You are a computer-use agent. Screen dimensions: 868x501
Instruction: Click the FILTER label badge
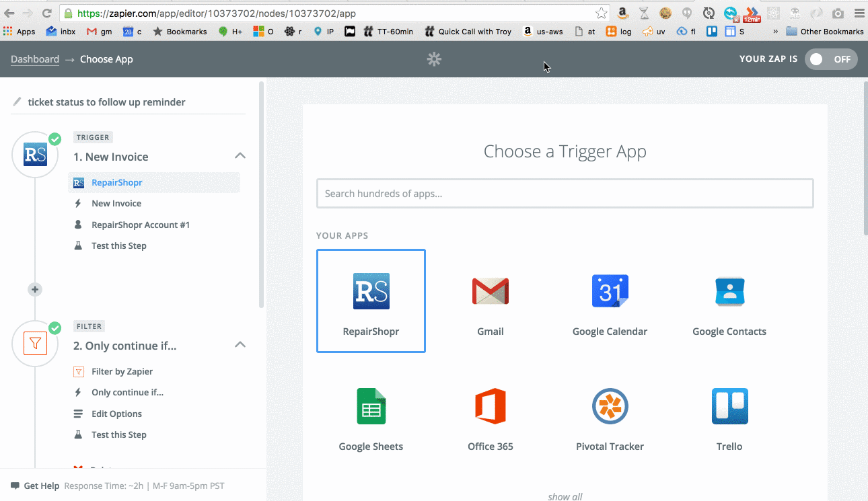point(89,326)
